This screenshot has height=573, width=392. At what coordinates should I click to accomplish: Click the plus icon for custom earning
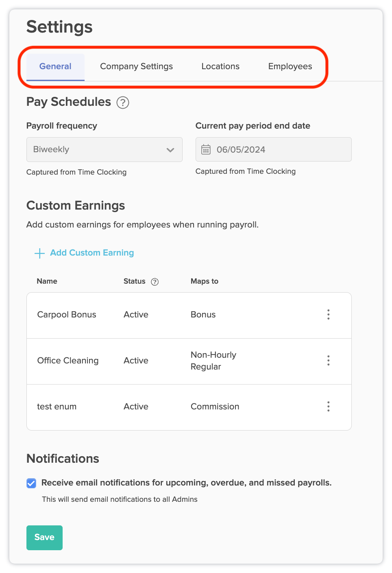tap(39, 253)
